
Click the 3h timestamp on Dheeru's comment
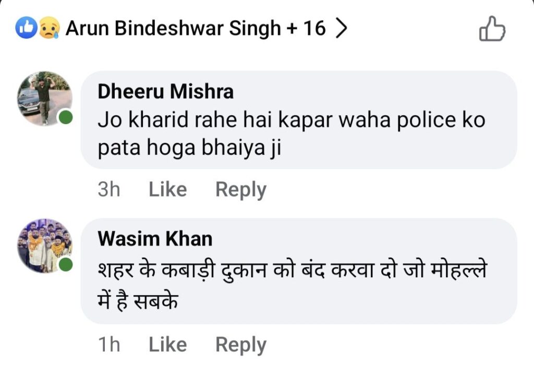click(x=108, y=190)
